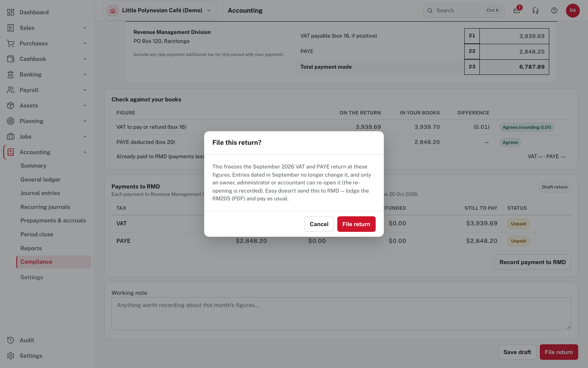Viewport: 588px width, 368px height.
Task: Click the 6,787.89 total payment value
Action: [x=532, y=67]
